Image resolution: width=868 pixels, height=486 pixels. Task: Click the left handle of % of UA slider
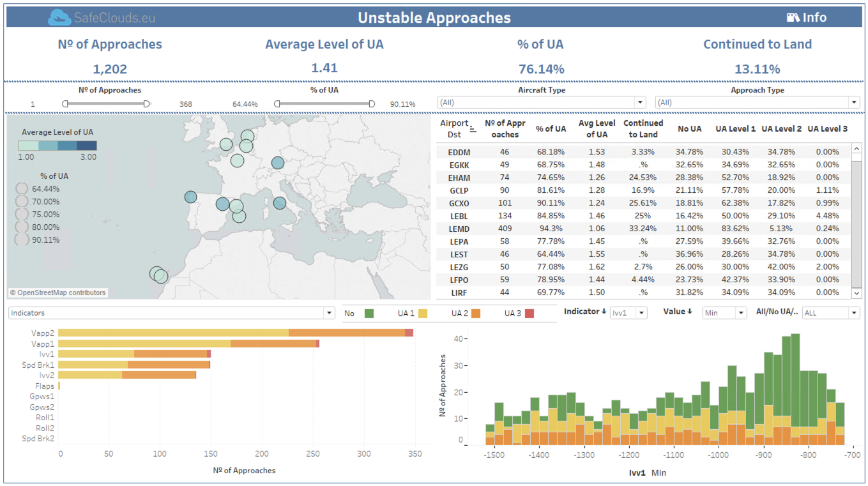pos(277,103)
